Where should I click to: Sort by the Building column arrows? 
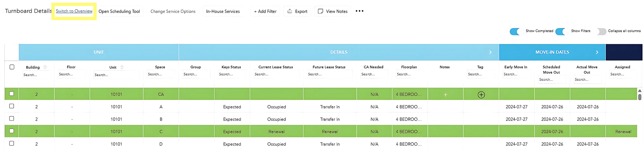[x=45, y=67]
